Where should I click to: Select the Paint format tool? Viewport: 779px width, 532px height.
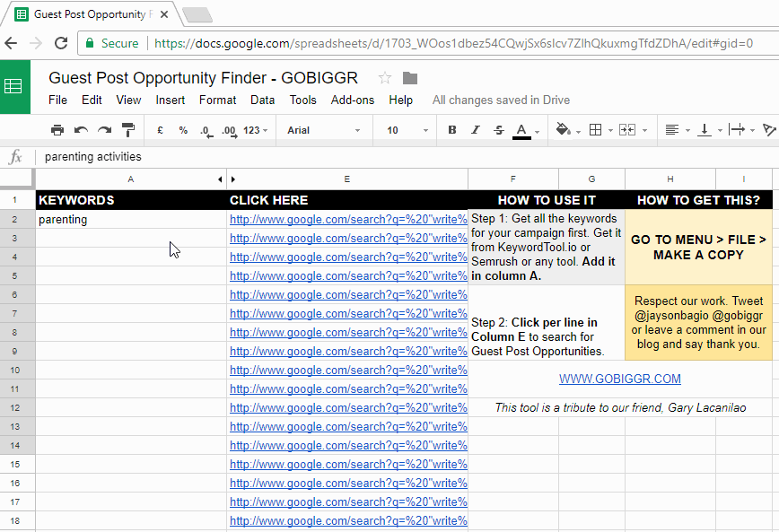click(x=128, y=130)
